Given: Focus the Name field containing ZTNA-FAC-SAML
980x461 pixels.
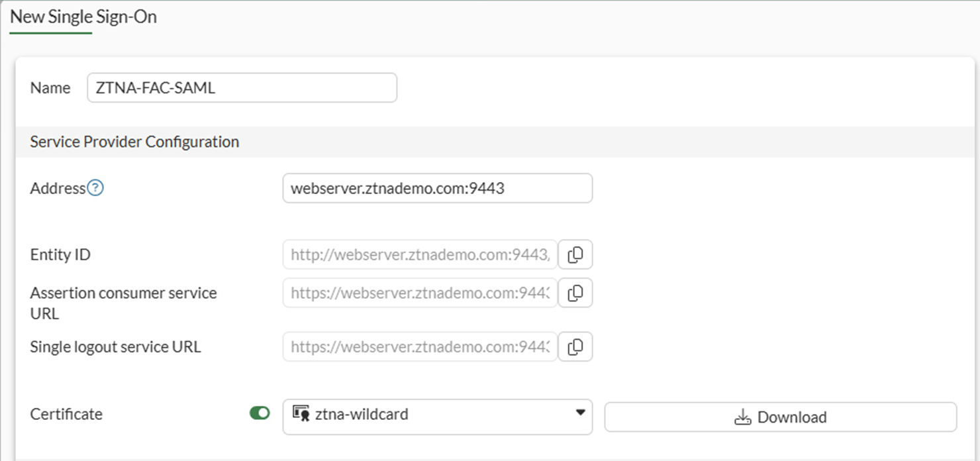Looking at the screenshot, I should (x=242, y=88).
